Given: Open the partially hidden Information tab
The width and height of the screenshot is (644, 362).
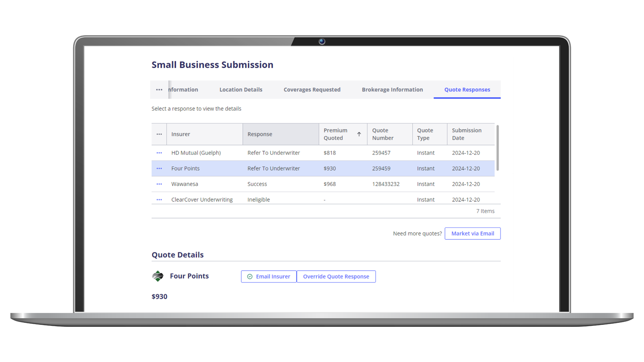Looking at the screenshot, I should pyautogui.click(x=183, y=90).
